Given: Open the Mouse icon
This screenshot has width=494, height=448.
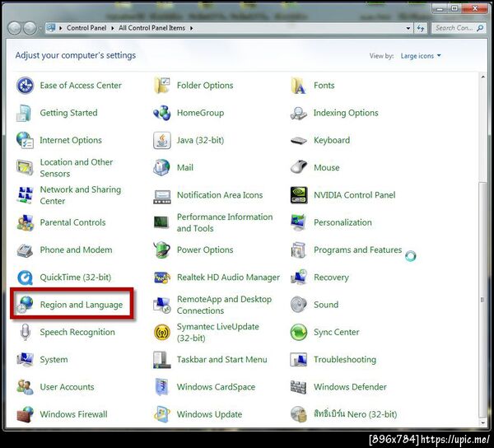Looking at the screenshot, I should point(299,166).
